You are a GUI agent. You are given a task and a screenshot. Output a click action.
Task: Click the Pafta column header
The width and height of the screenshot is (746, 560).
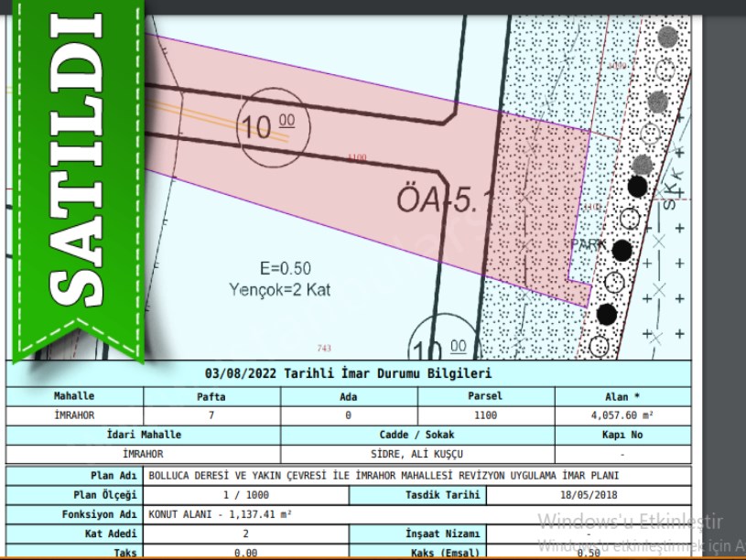click(211, 397)
